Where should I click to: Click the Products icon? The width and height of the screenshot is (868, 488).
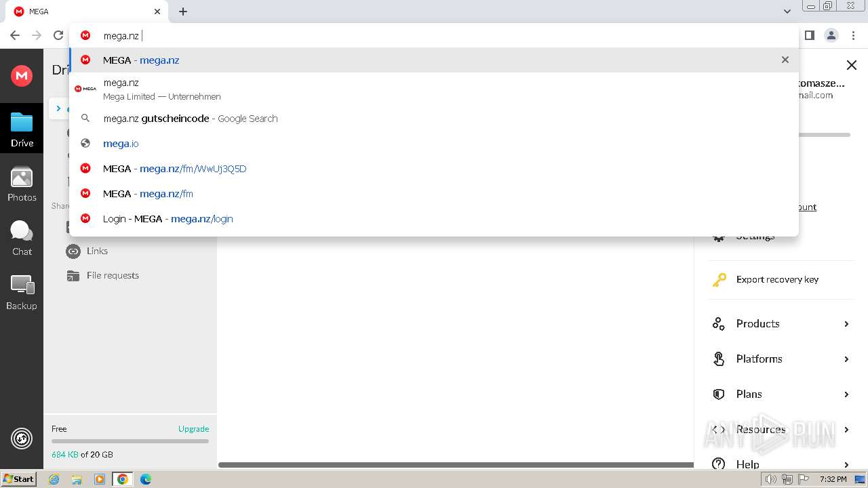tap(719, 324)
